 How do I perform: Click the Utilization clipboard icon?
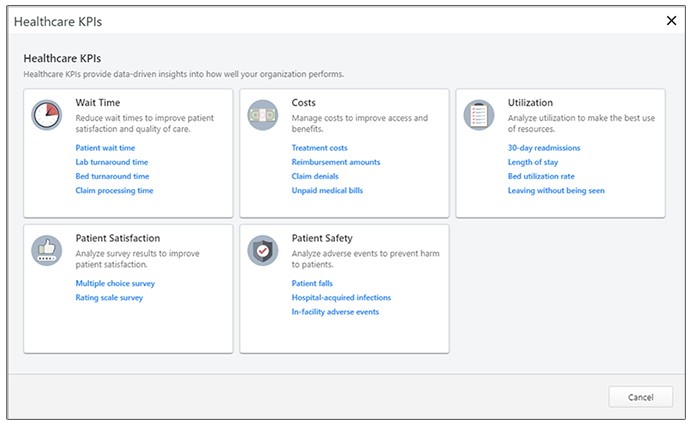pyautogui.click(x=479, y=114)
